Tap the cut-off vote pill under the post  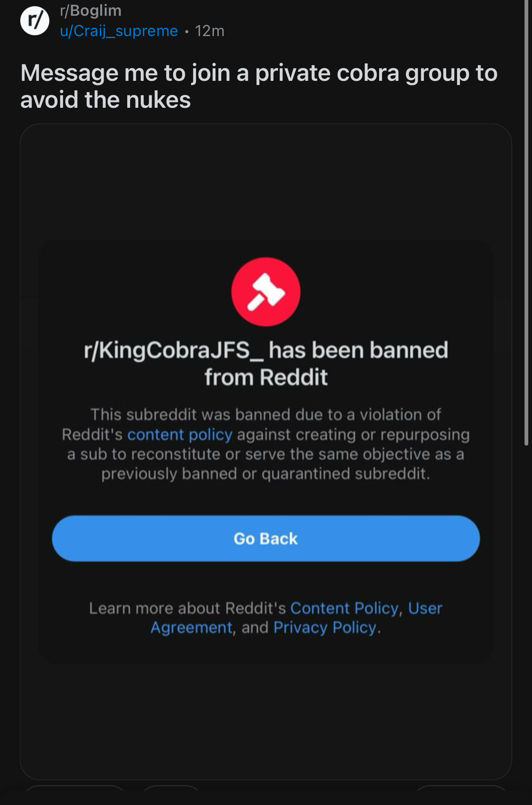pos(75,788)
